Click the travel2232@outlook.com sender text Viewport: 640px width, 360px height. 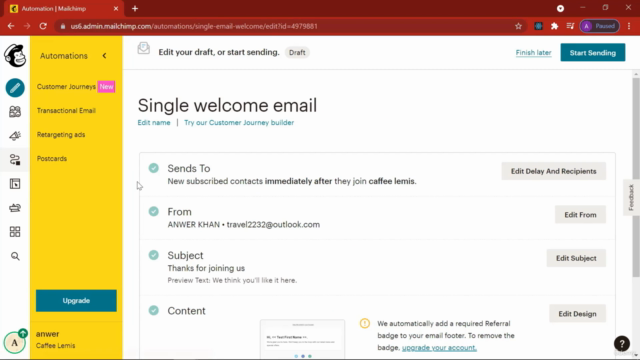[273, 224]
